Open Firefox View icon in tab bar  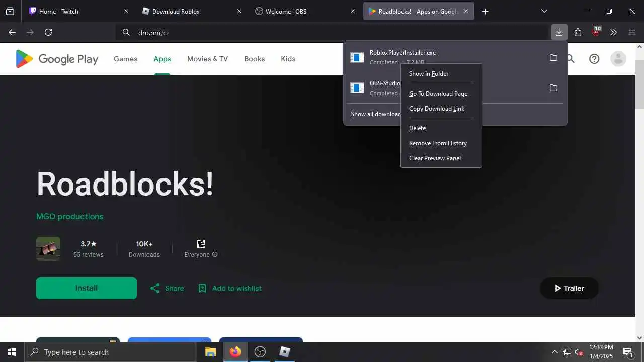pyautogui.click(x=10, y=11)
